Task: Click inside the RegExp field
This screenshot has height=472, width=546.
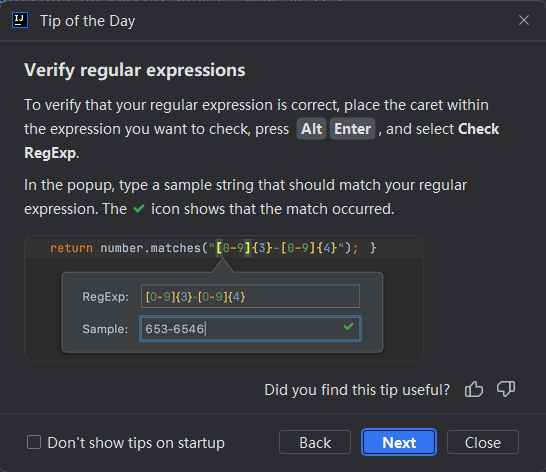Action: click(250, 296)
